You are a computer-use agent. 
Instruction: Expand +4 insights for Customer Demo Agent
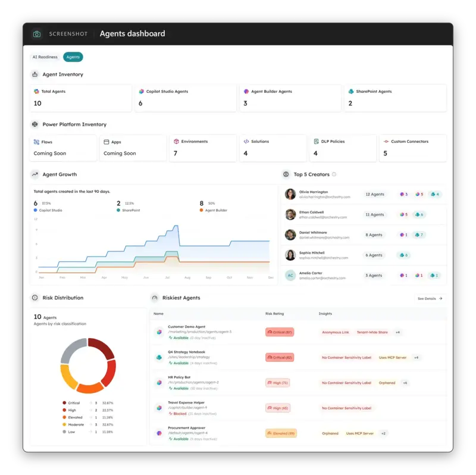click(397, 332)
